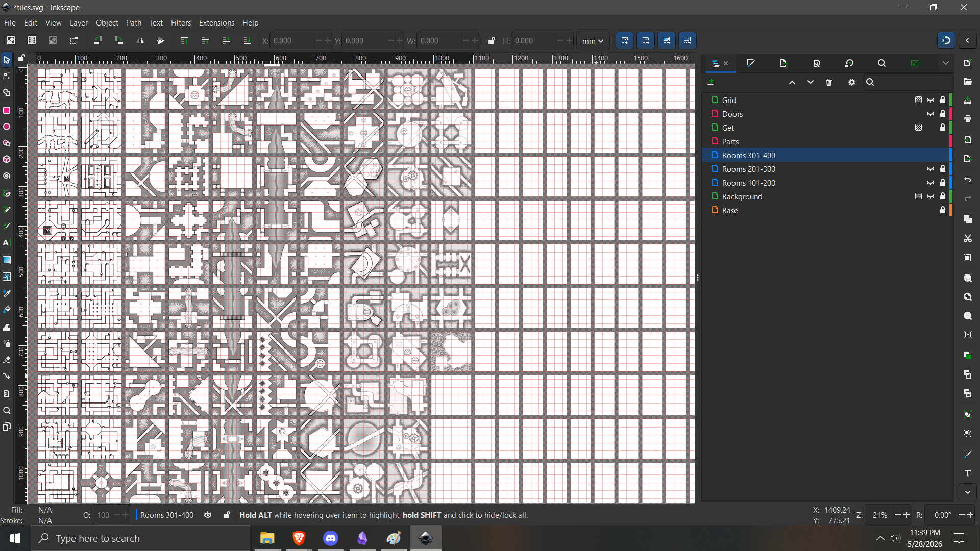Viewport: 980px width, 551px height.
Task: Show hidden system tray icons
Action: click(x=880, y=538)
